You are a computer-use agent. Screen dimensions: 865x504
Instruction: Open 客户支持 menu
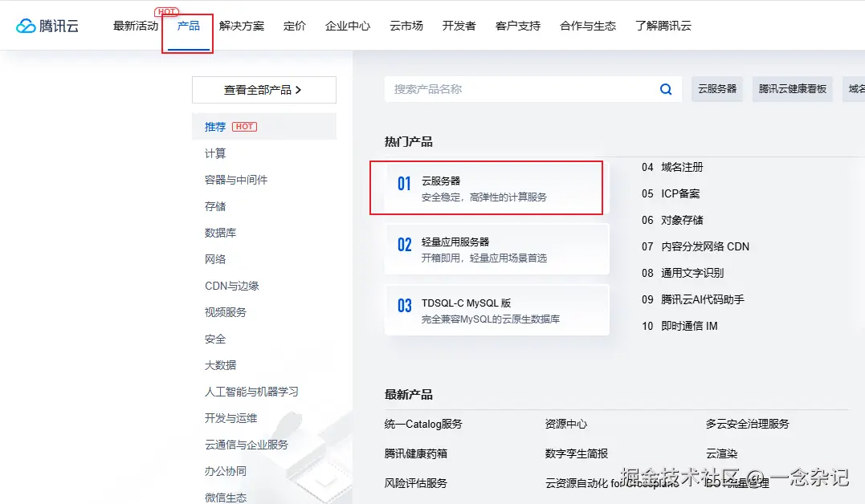(x=518, y=26)
